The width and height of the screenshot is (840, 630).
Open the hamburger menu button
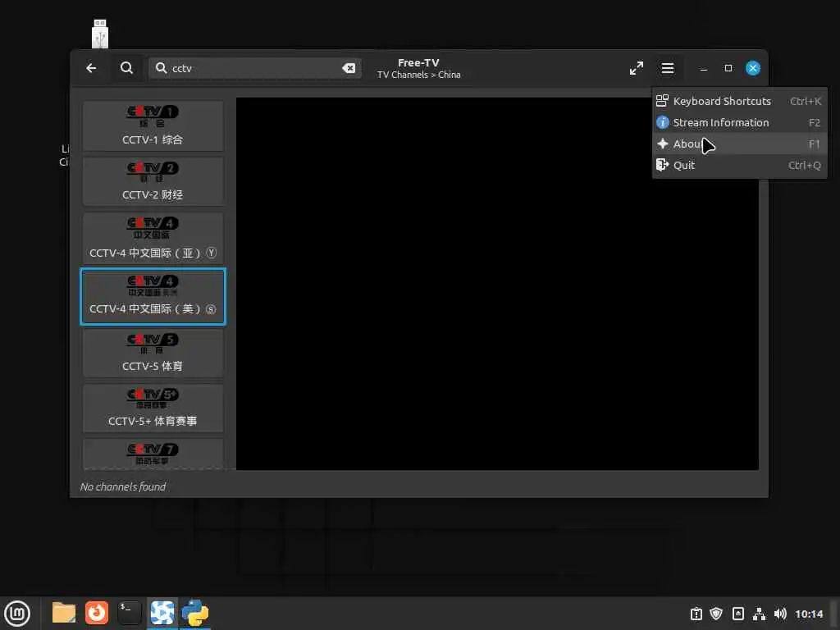(x=668, y=68)
